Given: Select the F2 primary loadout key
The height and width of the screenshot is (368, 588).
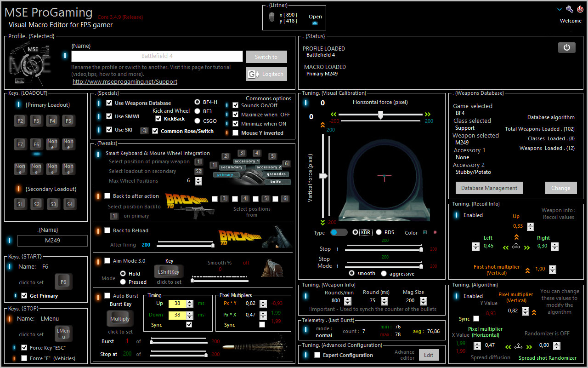Looking at the screenshot, I should pyautogui.click(x=20, y=121).
